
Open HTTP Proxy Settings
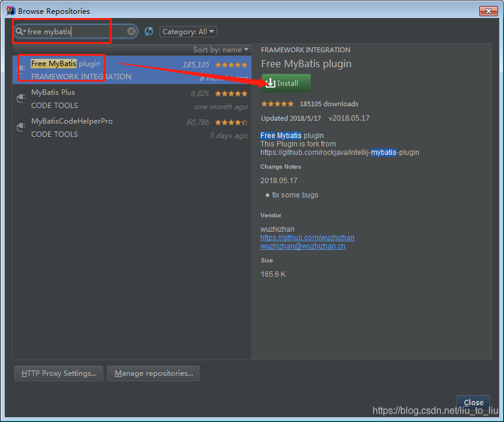(59, 373)
